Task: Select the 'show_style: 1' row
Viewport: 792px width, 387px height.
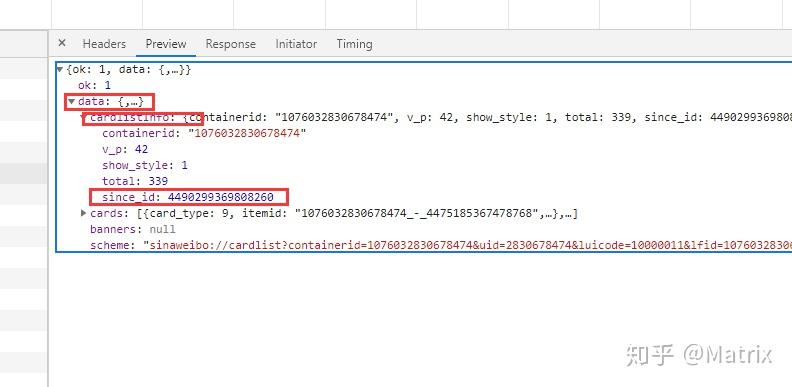Action: pos(144,165)
